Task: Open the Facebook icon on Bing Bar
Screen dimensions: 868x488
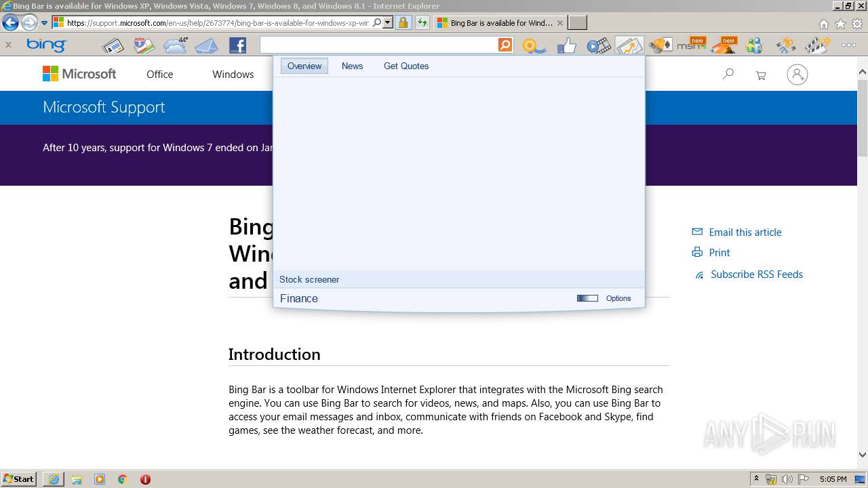Action: pyautogui.click(x=237, y=45)
